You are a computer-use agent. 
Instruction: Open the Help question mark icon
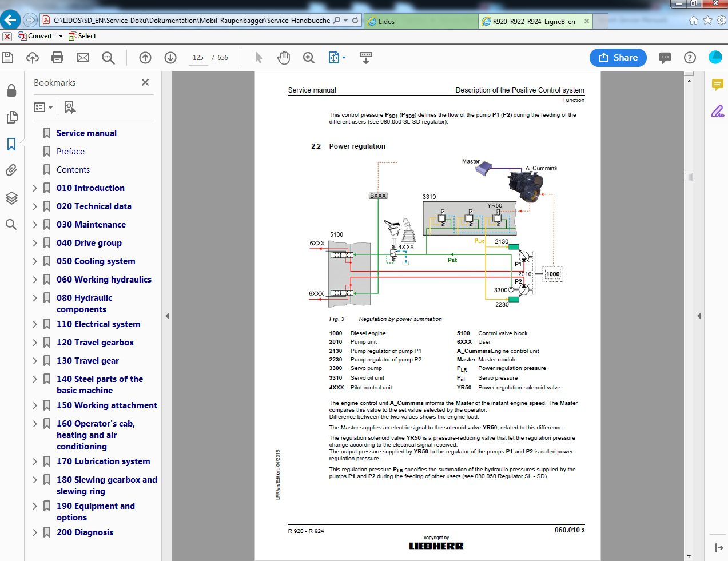[x=690, y=58]
